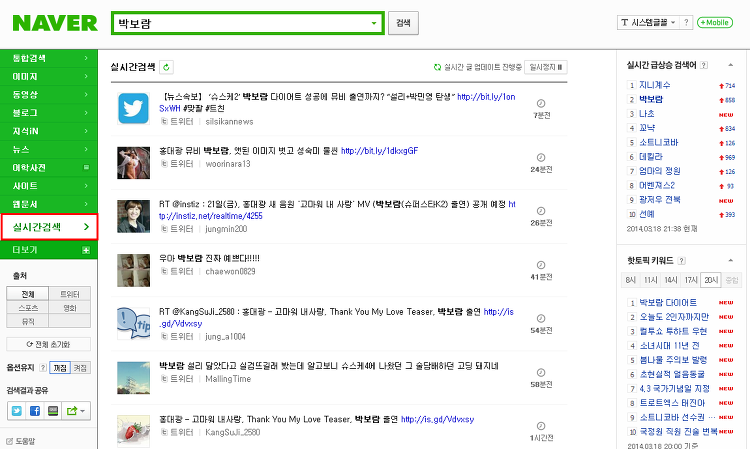Share search results to Twitter
The width and height of the screenshot is (750, 449).
tap(17, 411)
